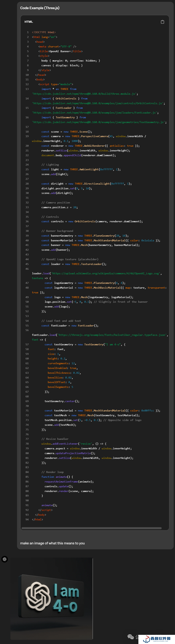Click the "// Render loop" comment line
This screenshot has width=175, height=644.
pyautogui.click(x=53, y=472)
